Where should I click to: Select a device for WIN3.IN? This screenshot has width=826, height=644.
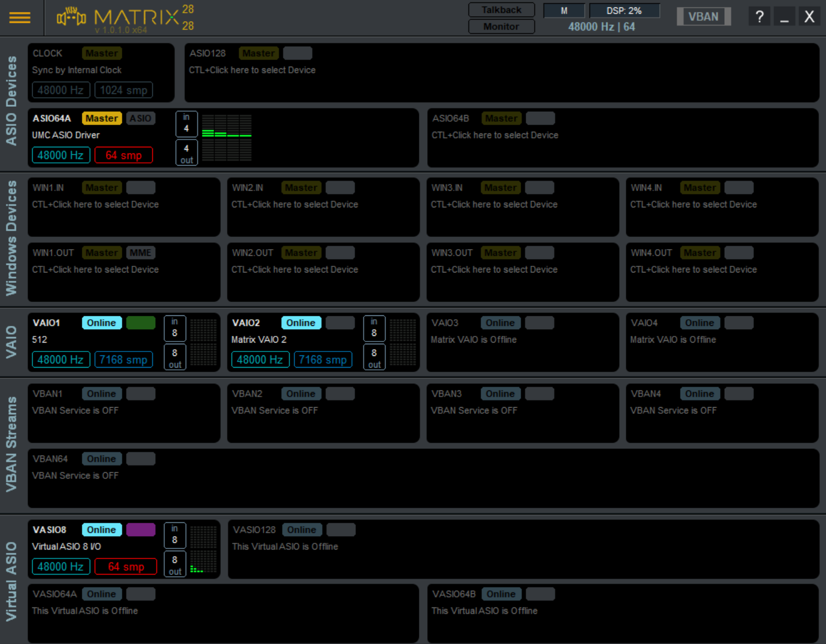tap(494, 205)
